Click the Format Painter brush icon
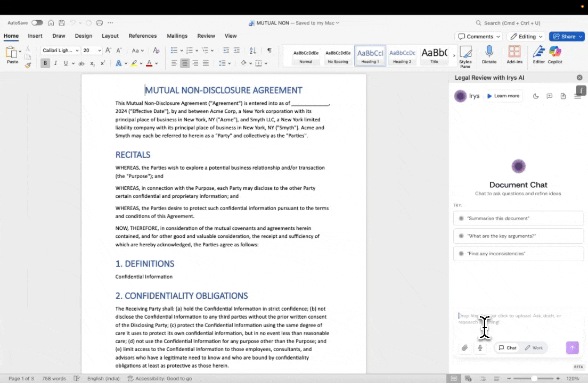588x383 pixels. click(28, 65)
